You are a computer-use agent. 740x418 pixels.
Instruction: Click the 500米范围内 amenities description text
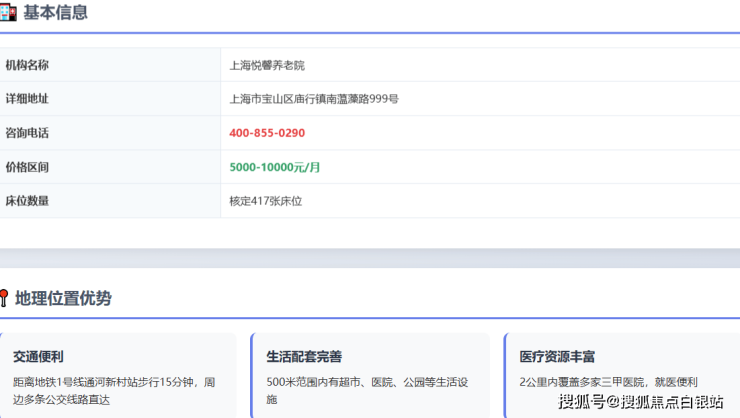click(x=366, y=390)
